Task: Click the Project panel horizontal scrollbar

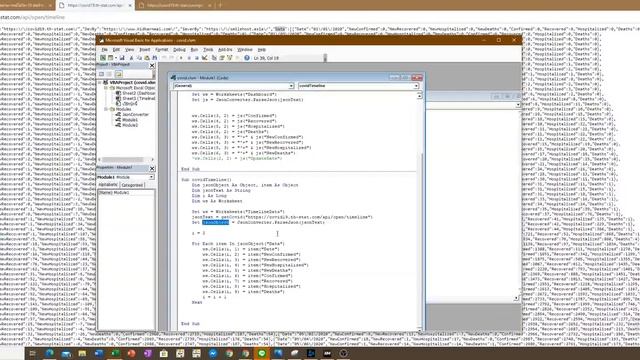Action: [x=126, y=160]
